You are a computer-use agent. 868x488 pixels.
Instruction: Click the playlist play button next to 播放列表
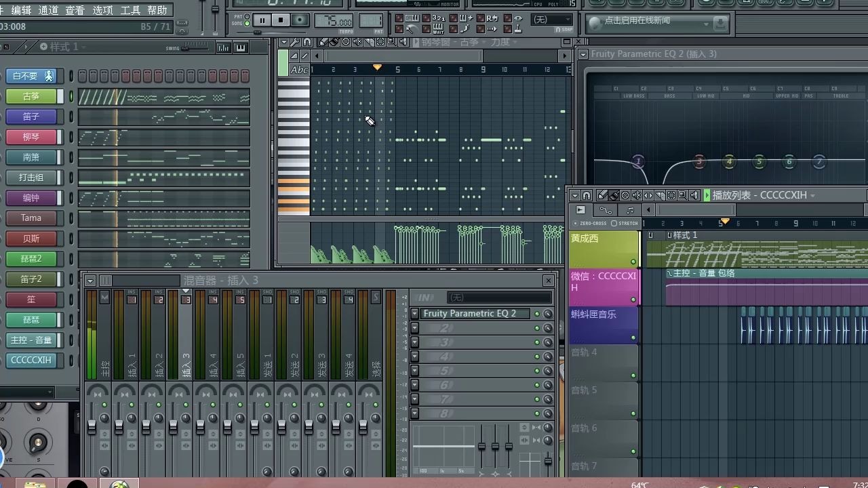[x=707, y=195]
